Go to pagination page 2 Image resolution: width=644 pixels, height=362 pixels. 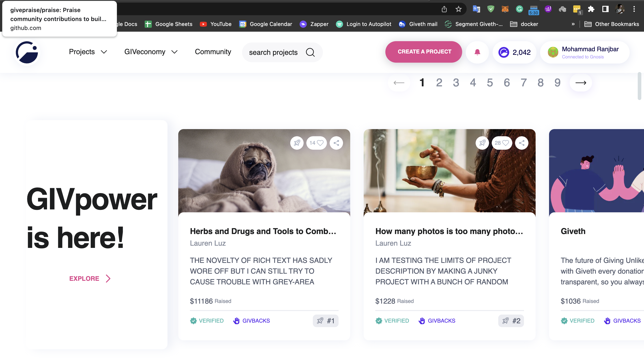[x=439, y=83]
